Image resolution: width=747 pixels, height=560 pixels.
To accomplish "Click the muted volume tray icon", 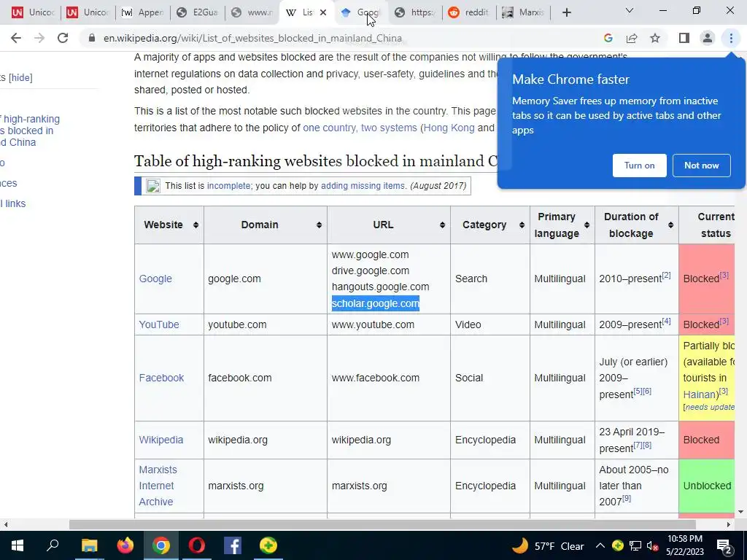I will coord(653,545).
